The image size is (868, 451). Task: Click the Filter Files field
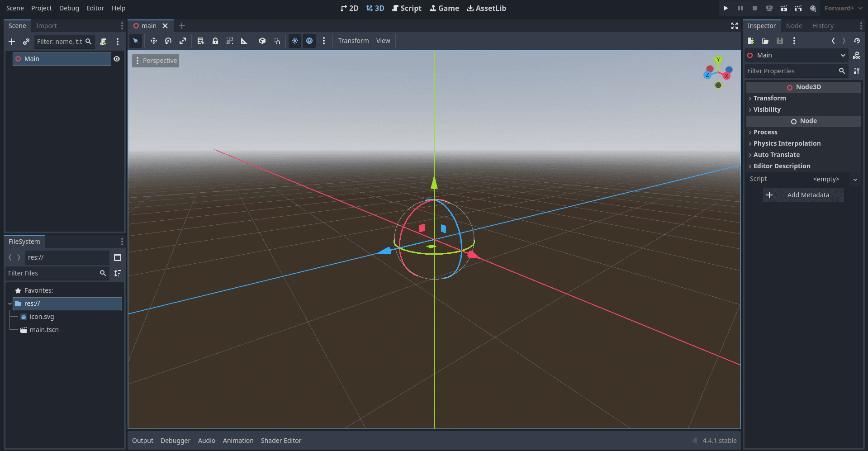57,273
